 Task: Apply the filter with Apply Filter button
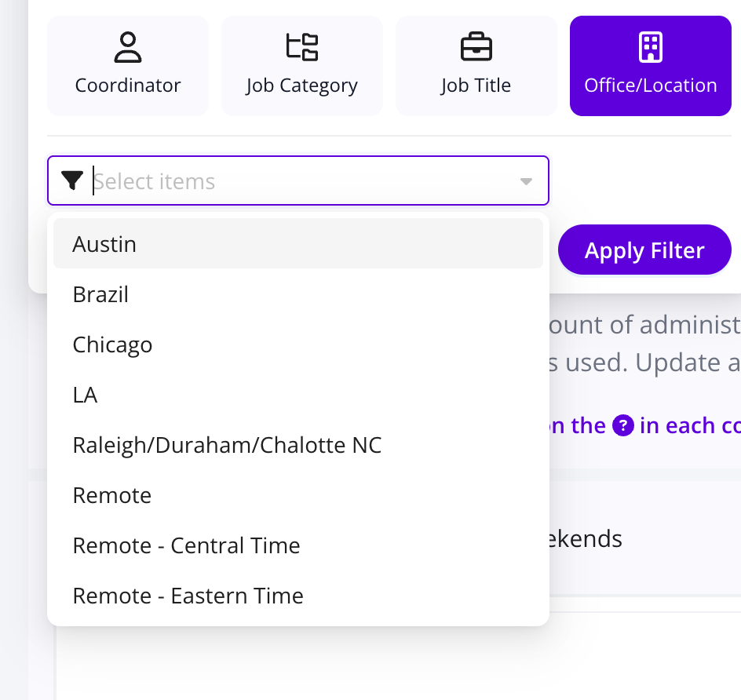tap(644, 250)
